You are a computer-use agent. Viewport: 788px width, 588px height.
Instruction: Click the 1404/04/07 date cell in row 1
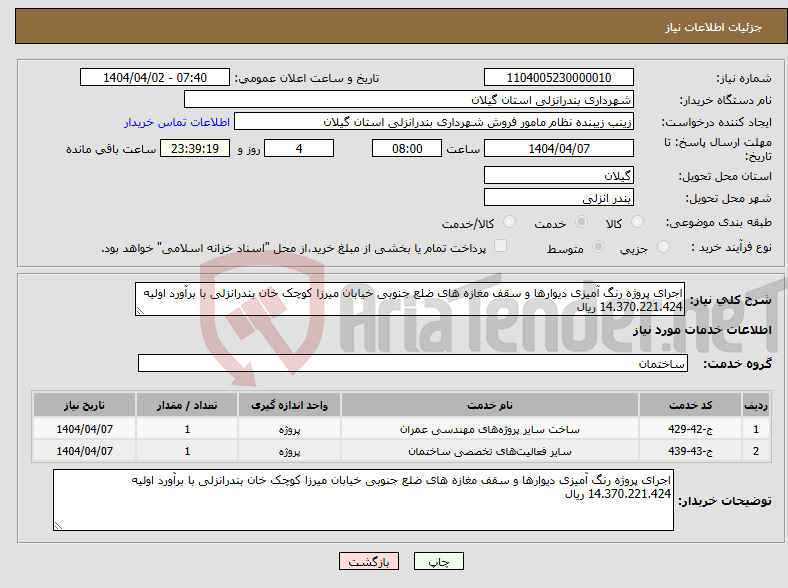[84, 429]
